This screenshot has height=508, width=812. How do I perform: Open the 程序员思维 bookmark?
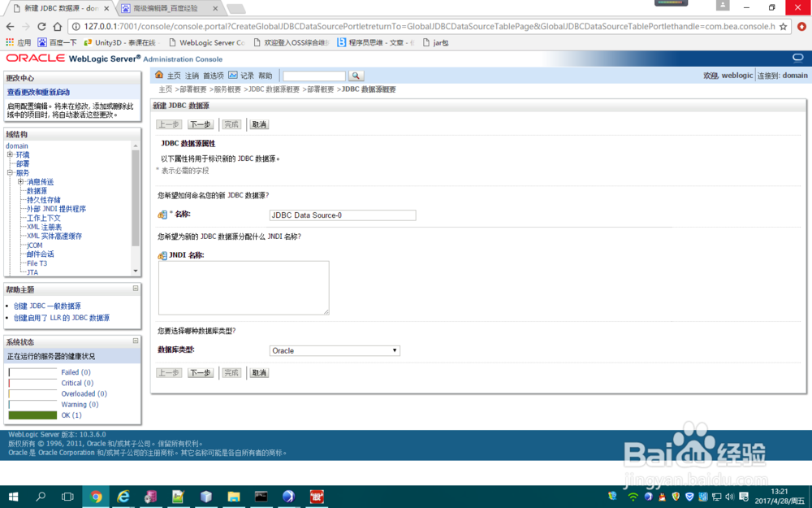(376, 42)
